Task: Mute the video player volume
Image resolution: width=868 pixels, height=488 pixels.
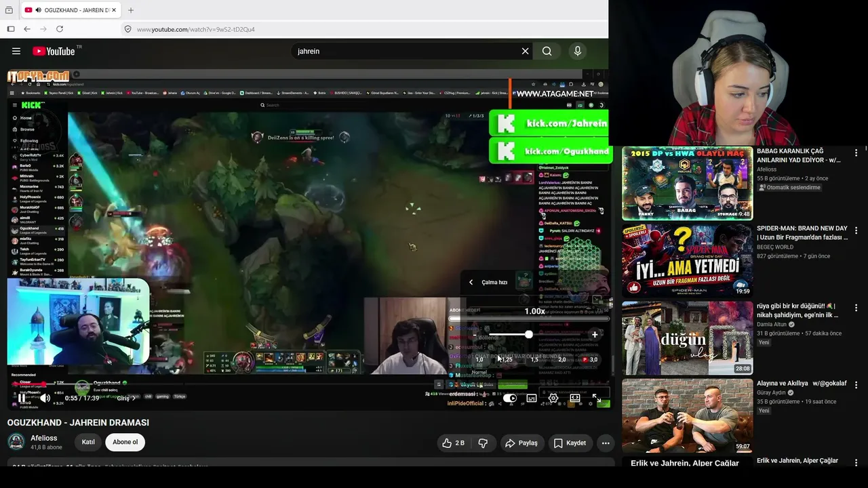Action: point(45,399)
